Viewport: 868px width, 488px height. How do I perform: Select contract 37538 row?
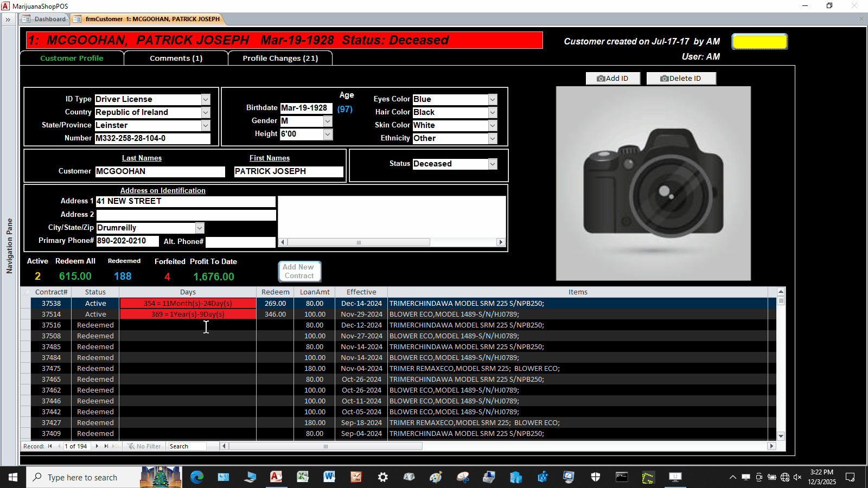398,304
